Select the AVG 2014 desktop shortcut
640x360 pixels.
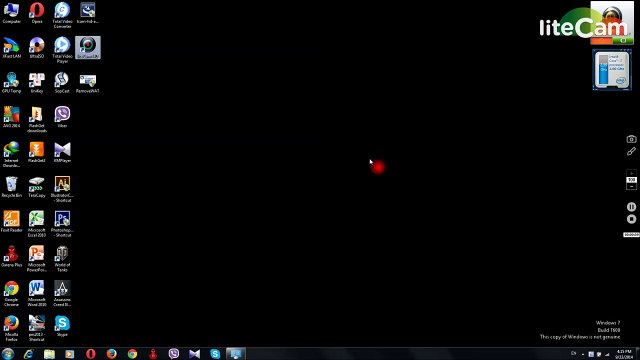pos(11,118)
